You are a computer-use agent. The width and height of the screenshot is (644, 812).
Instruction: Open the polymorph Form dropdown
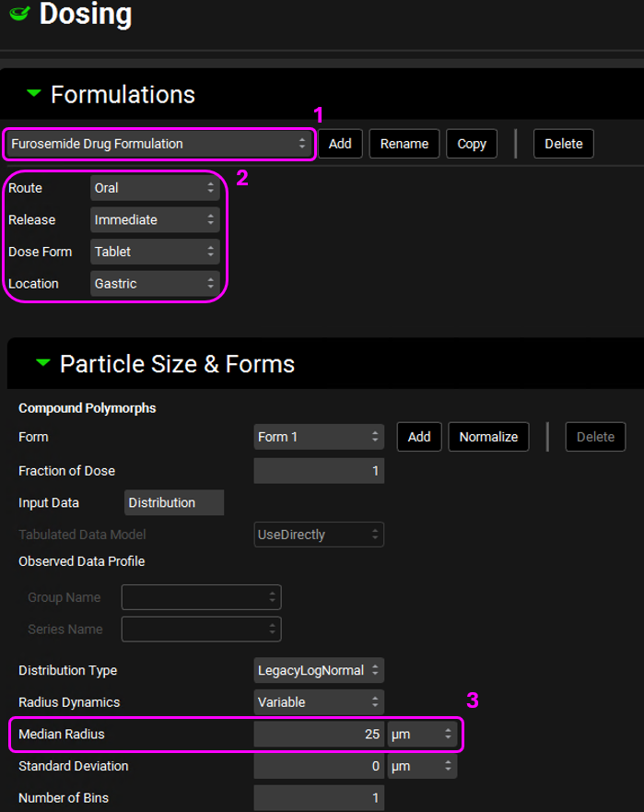pos(319,437)
